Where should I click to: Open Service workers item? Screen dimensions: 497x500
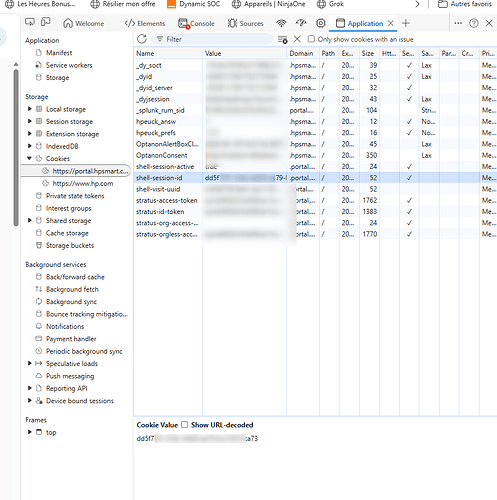(x=69, y=65)
